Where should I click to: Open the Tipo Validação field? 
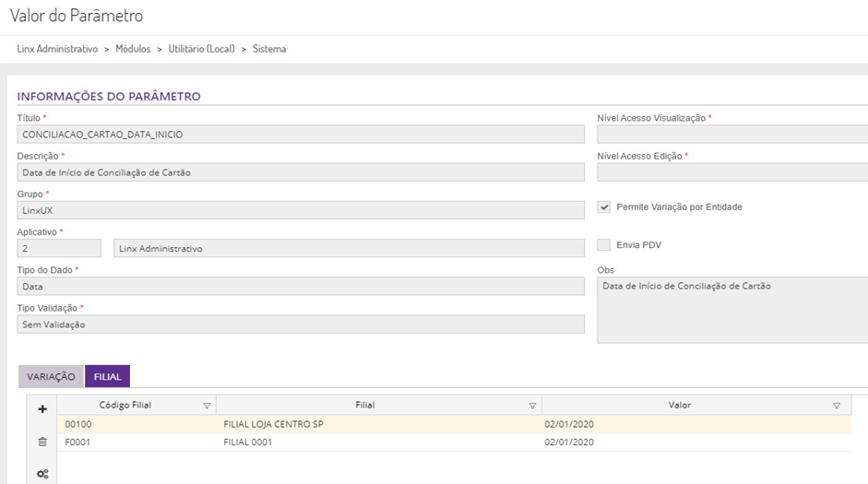(x=301, y=325)
